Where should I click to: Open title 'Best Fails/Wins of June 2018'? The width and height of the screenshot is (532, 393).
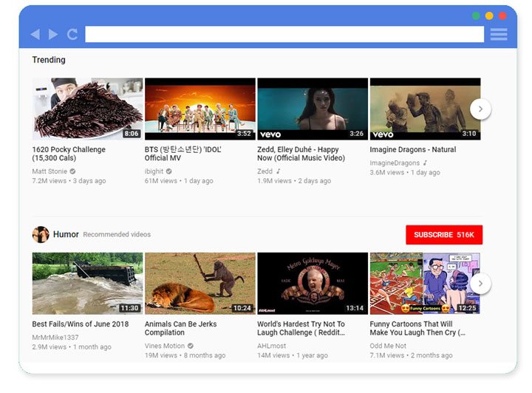point(81,324)
